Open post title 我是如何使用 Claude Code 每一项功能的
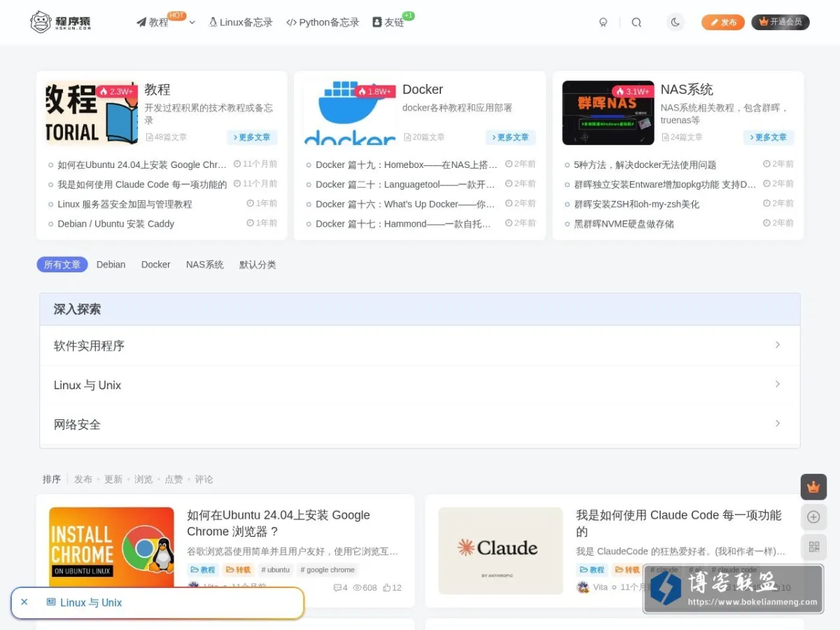Screen dimensions: 840x630 pos(679,523)
